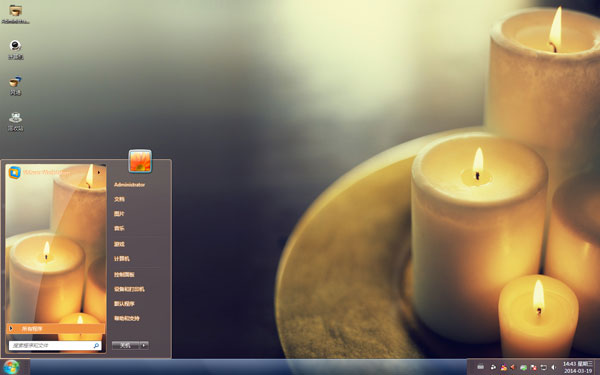Click the search magnifier icon
This screenshot has width=600, height=375.
coord(96,346)
